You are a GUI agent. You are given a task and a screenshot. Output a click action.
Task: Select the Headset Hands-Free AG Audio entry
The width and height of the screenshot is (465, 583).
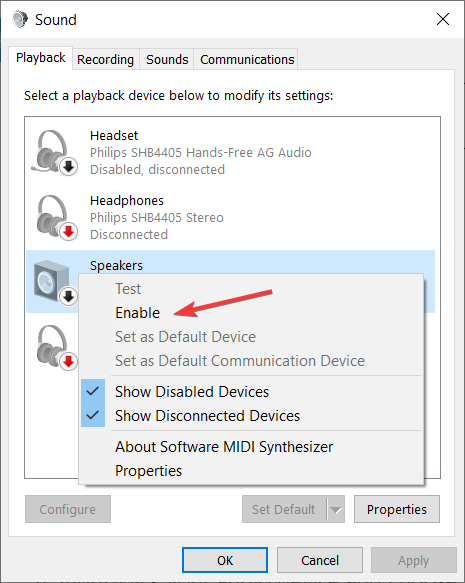coord(230,152)
